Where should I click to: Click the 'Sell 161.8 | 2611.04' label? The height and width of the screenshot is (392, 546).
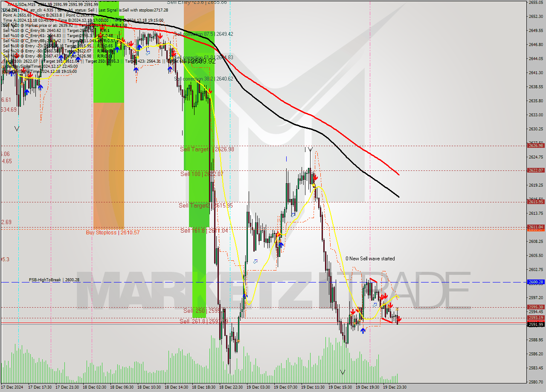point(204,231)
